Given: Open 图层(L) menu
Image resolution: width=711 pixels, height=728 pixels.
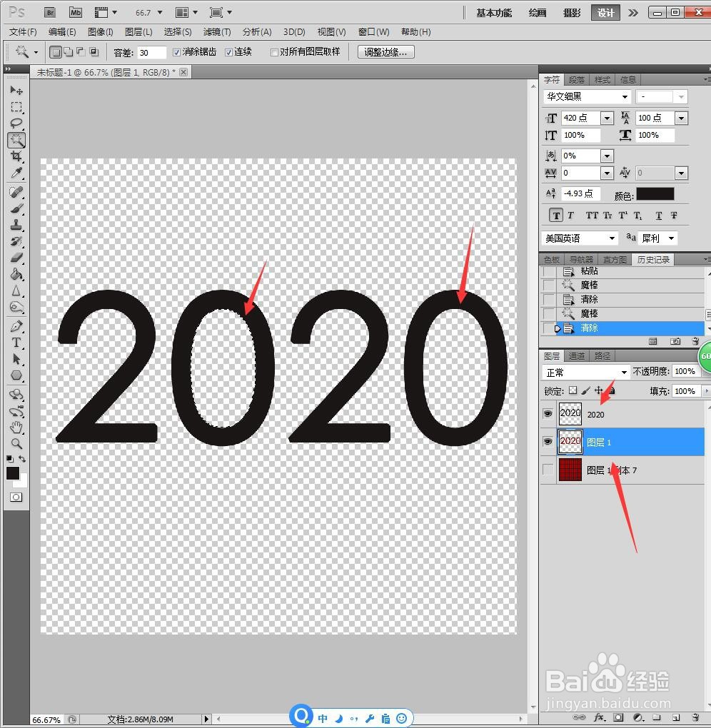Looking at the screenshot, I should (x=138, y=31).
